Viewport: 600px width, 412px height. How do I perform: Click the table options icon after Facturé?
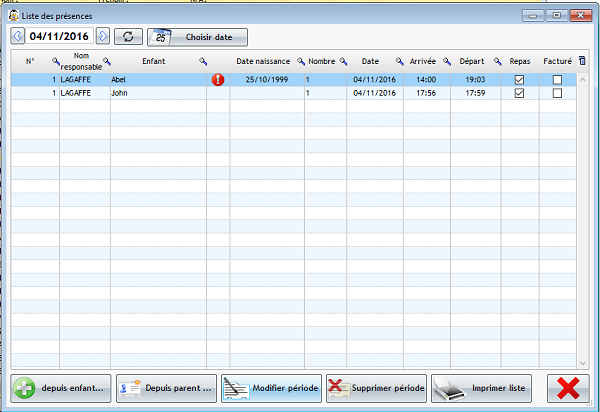[583, 61]
